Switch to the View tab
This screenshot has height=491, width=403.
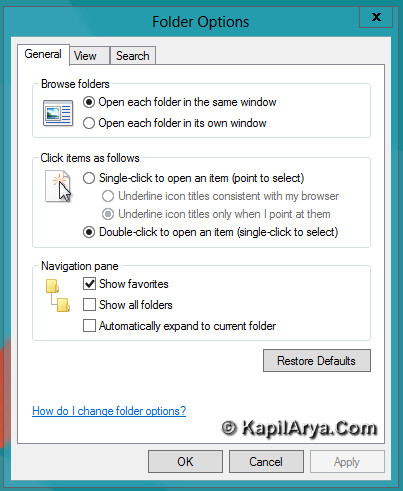click(x=89, y=56)
